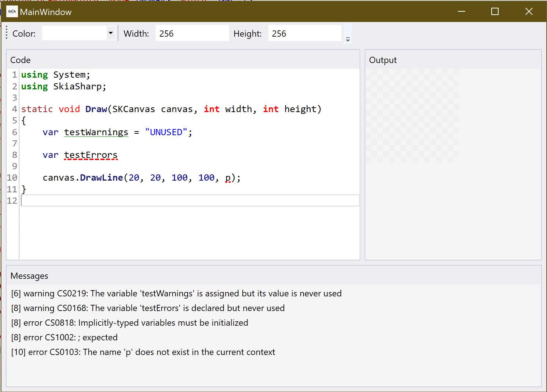Click the 'Color:' label in toolbar
Screen dimensions: 547x392
(24, 34)
